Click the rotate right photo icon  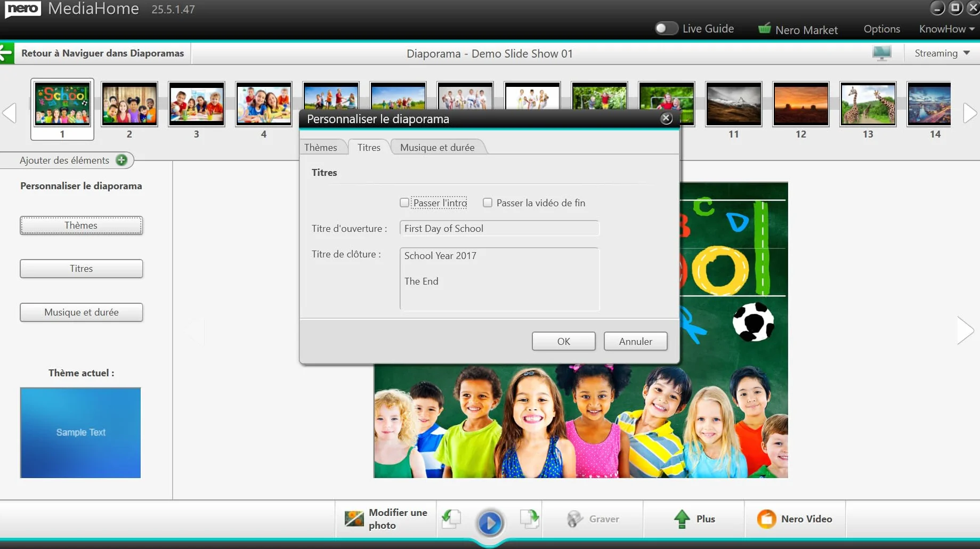coord(529,519)
